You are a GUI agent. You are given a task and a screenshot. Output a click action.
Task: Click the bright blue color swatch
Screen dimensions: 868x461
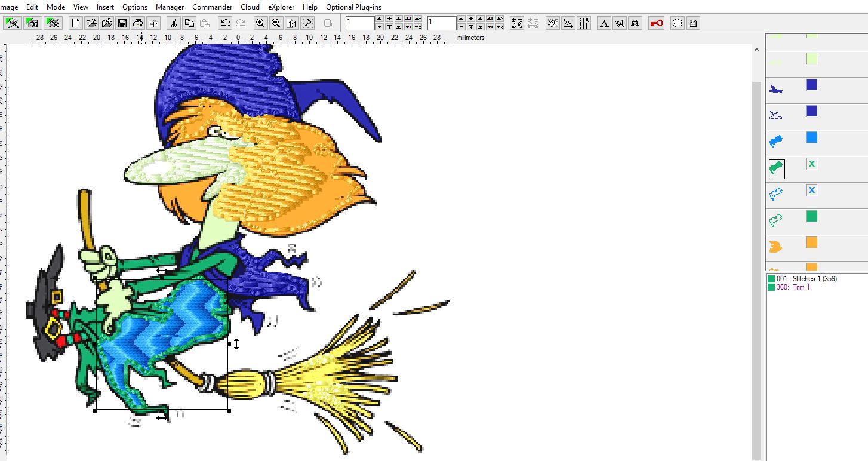pyautogui.click(x=811, y=137)
